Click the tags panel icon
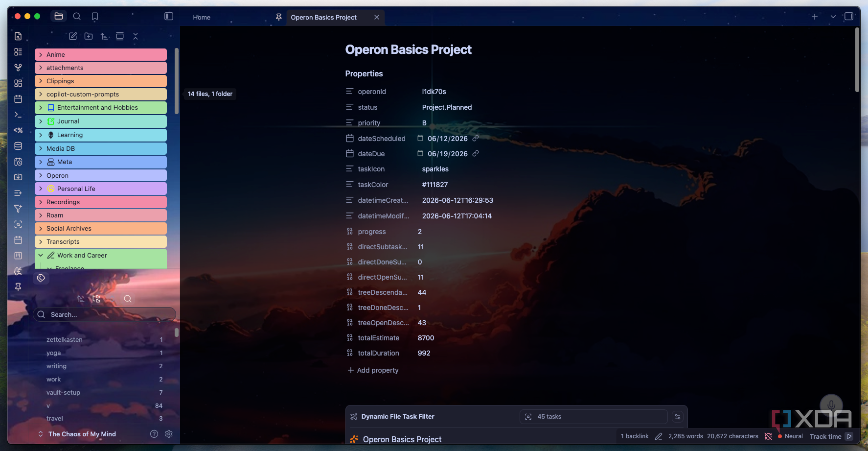868x451 pixels. 41,278
